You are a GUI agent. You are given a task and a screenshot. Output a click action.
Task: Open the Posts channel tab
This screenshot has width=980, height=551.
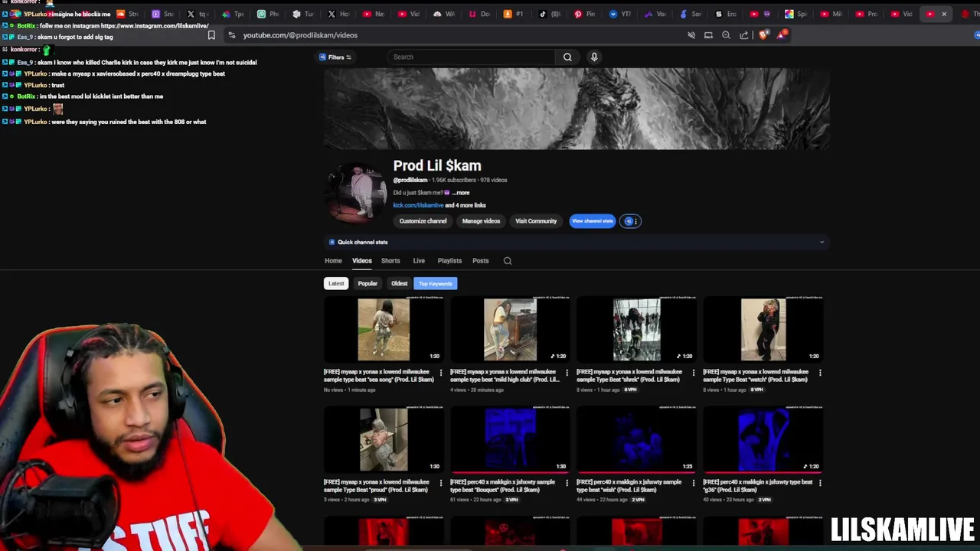coord(480,261)
